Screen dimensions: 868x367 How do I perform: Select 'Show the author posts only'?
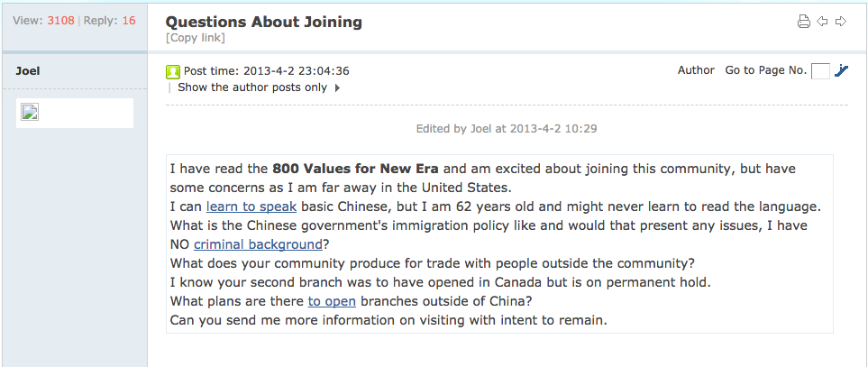coord(252,87)
